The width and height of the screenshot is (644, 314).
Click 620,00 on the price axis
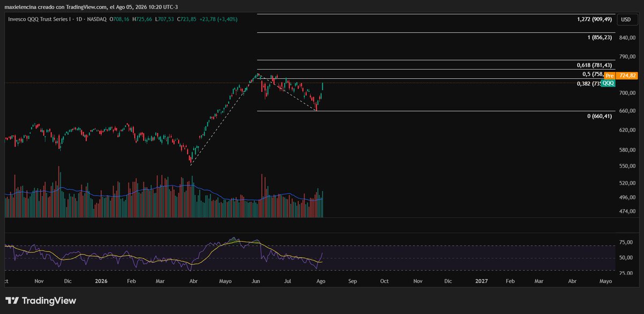627,130
